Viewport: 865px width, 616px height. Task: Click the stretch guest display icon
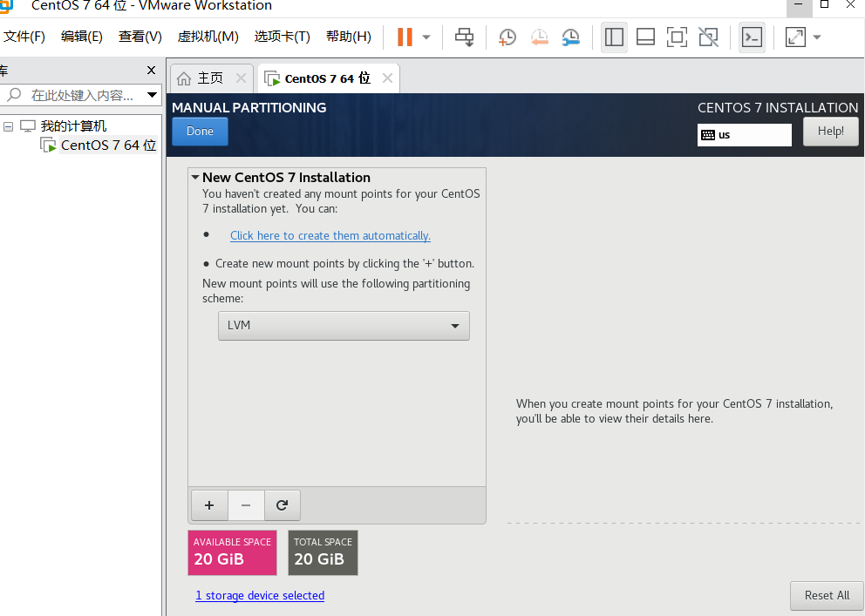click(795, 37)
